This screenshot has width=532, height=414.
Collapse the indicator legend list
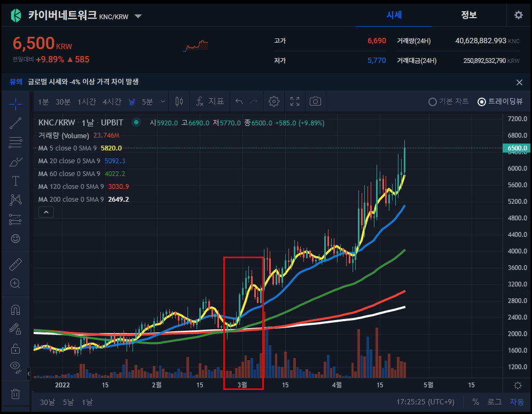point(46,212)
